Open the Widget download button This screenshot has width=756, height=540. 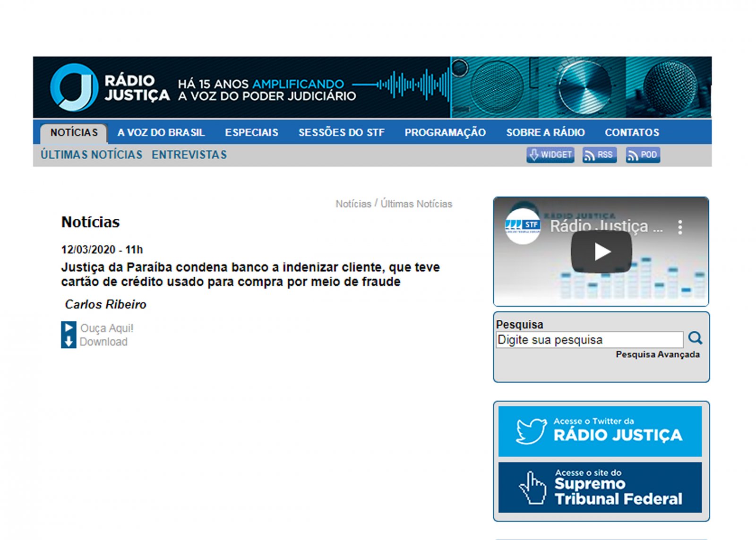click(x=550, y=155)
